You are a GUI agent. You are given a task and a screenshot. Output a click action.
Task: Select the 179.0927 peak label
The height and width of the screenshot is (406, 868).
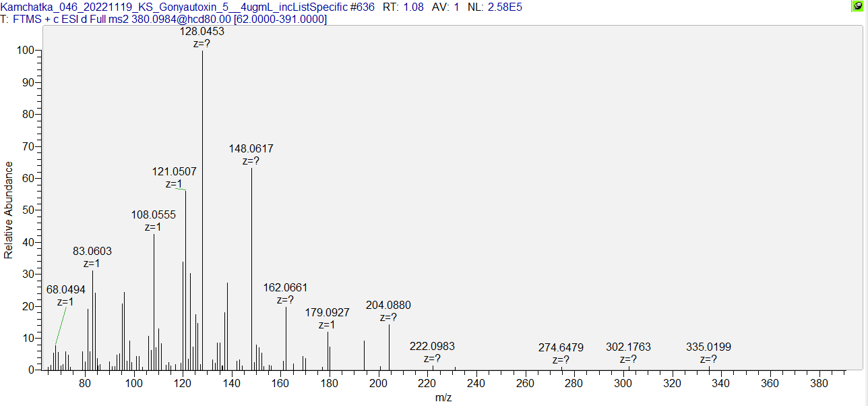pos(328,313)
